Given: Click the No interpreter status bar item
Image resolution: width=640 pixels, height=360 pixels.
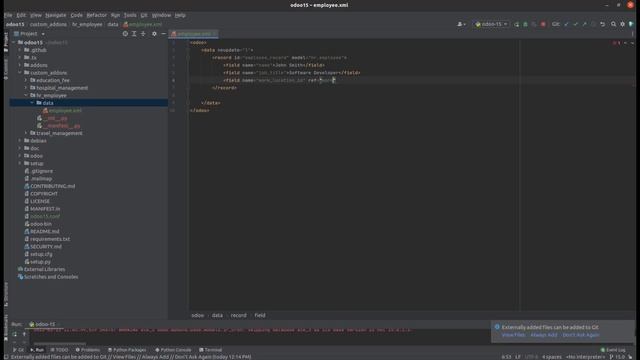Looking at the screenshot, I should (x=585, y=357).
